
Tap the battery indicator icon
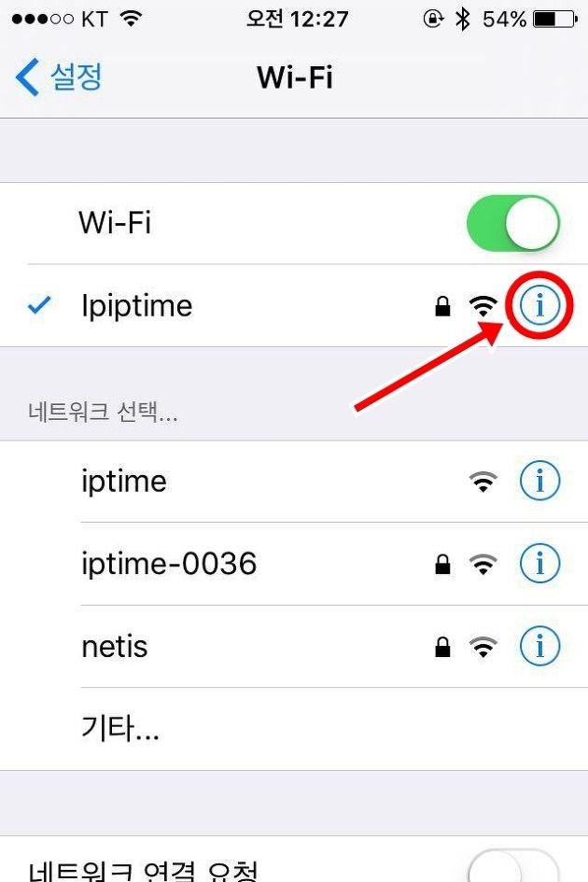coord(554,19)
